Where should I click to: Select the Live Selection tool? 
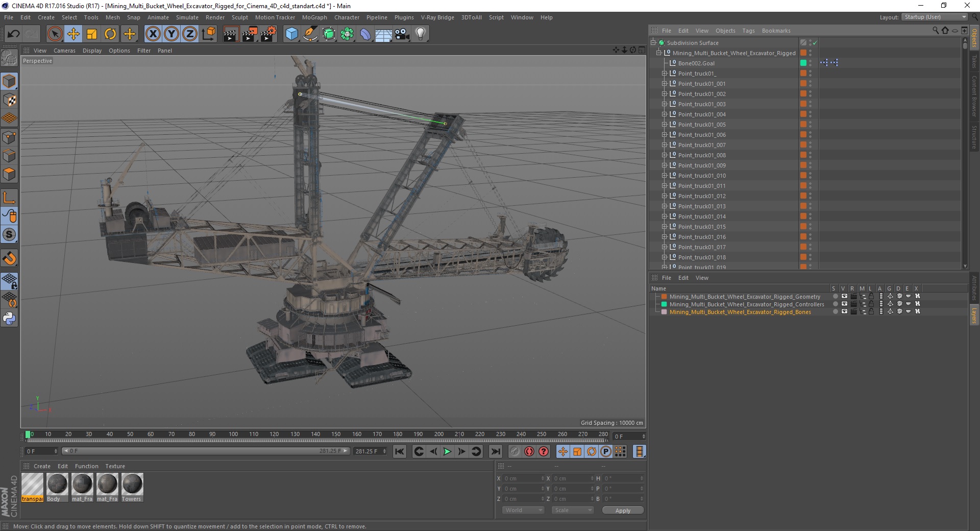click(55, 34)
